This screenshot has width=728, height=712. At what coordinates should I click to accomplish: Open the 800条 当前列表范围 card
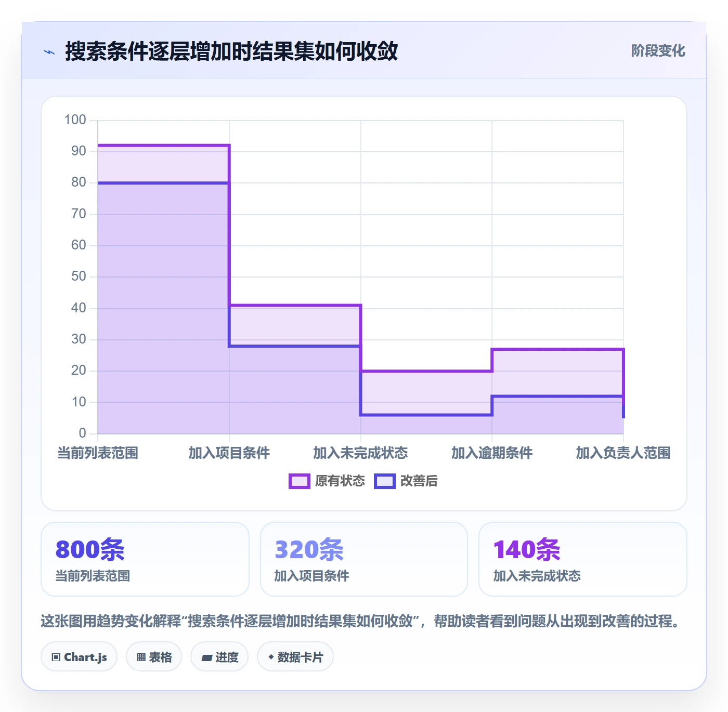tap(145, 559)
